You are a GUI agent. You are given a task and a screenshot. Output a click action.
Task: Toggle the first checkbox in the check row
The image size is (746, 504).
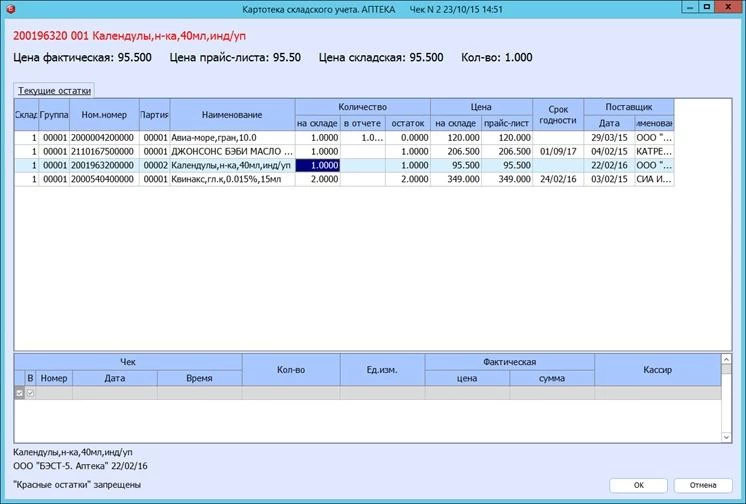pos(20,393)
